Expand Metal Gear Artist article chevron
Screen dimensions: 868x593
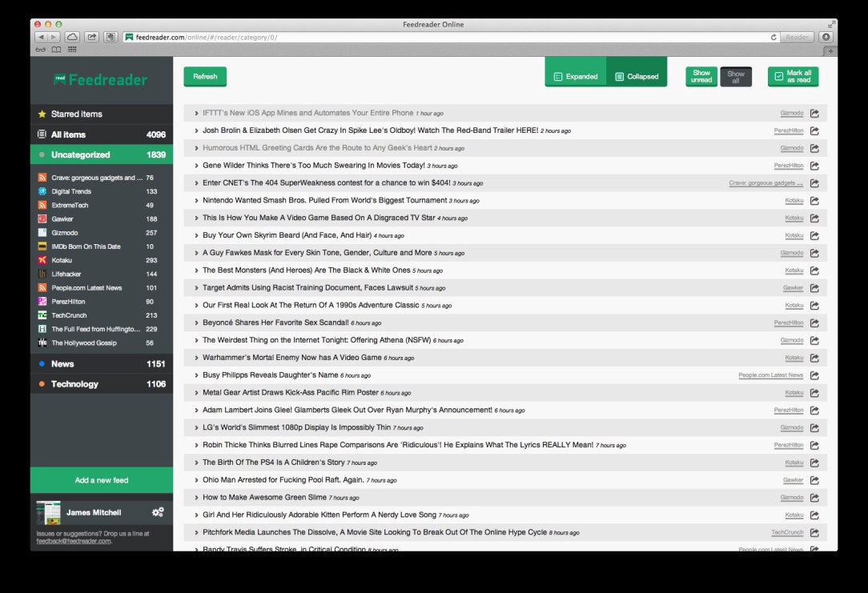point(196,393)
